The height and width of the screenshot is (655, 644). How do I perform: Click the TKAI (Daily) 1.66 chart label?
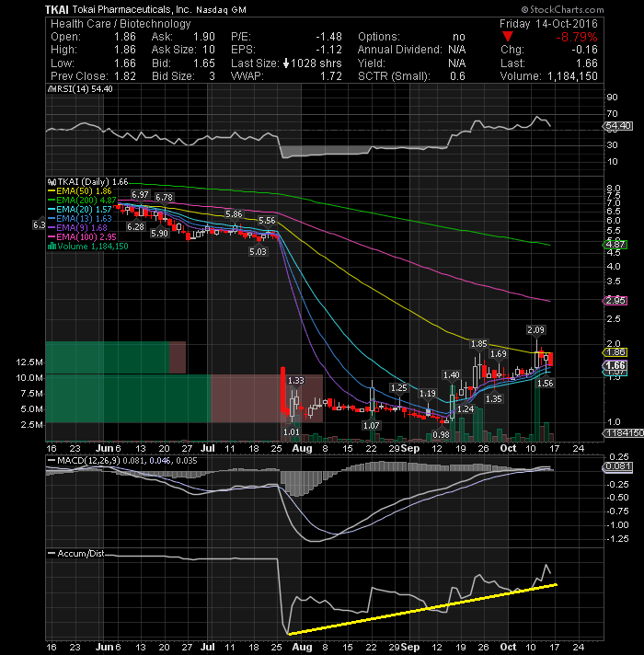pos(92,182)
